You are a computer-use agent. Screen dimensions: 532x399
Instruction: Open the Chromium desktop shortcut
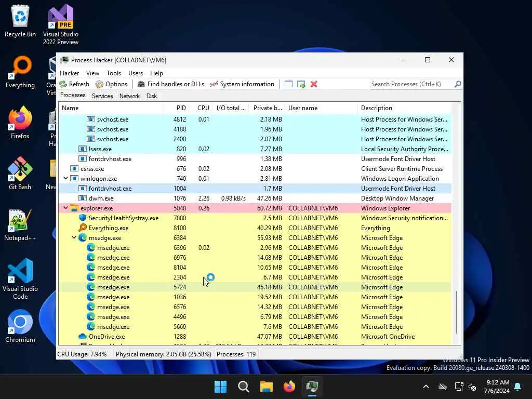click(x=20, y=326)
